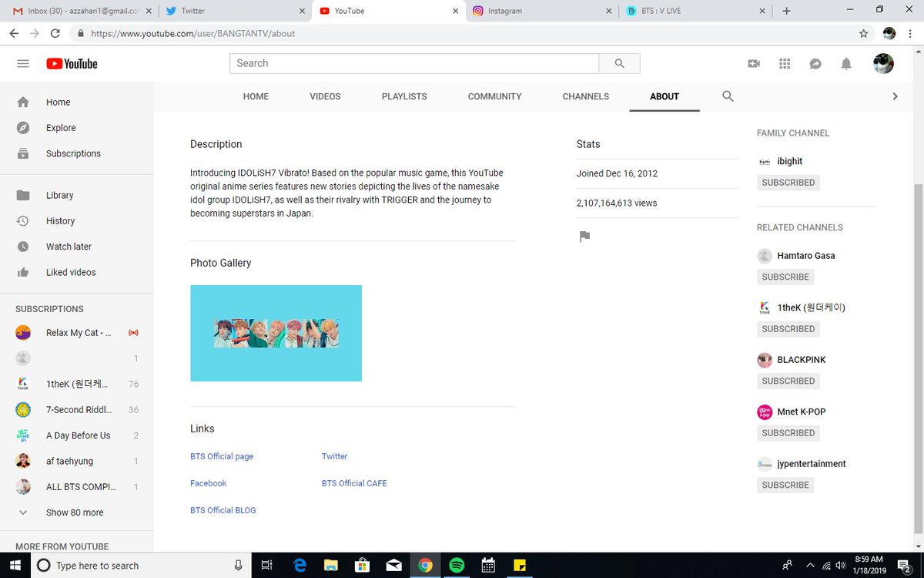Subscribe to jypentertainment
The image size is (924, 578).
785,485
